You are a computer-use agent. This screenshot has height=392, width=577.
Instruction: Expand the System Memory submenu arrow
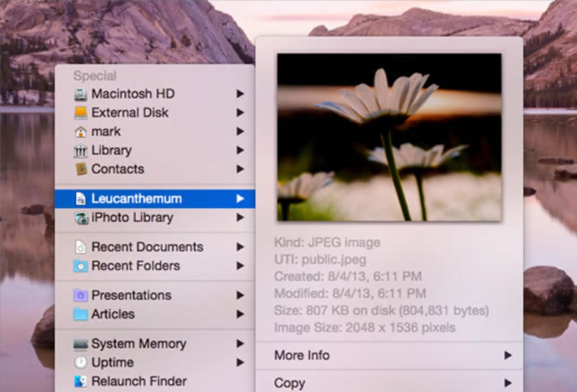pos(240,344)
